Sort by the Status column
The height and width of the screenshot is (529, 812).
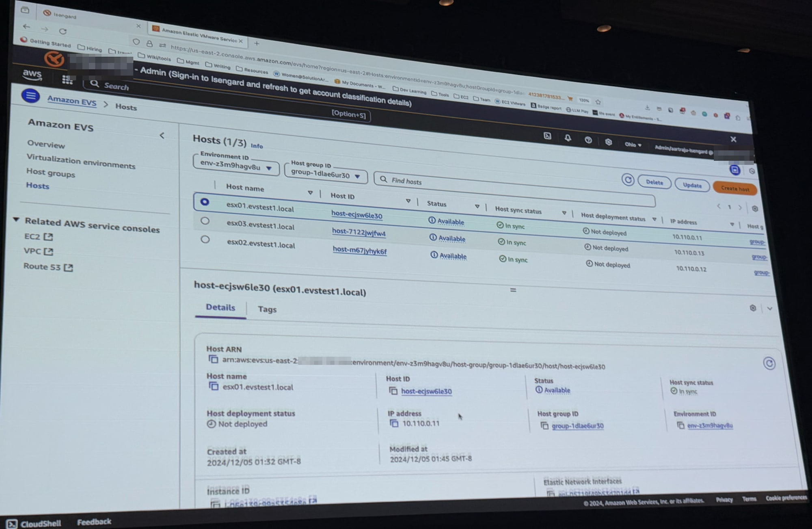477,207
